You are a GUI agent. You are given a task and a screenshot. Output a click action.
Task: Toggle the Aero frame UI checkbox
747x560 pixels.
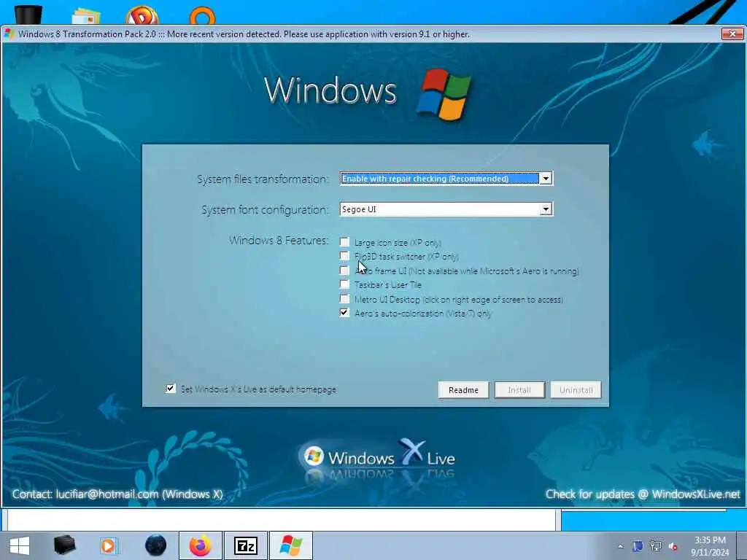pos(344,270)
